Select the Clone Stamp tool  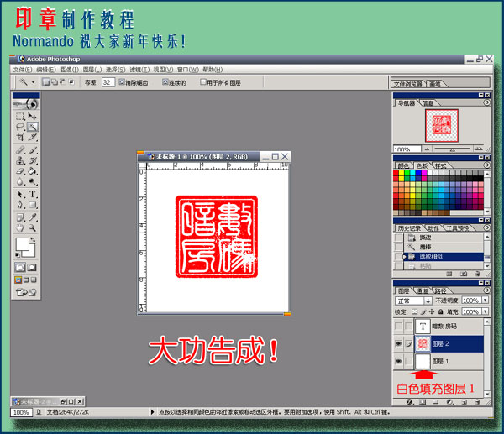[20, 160]
